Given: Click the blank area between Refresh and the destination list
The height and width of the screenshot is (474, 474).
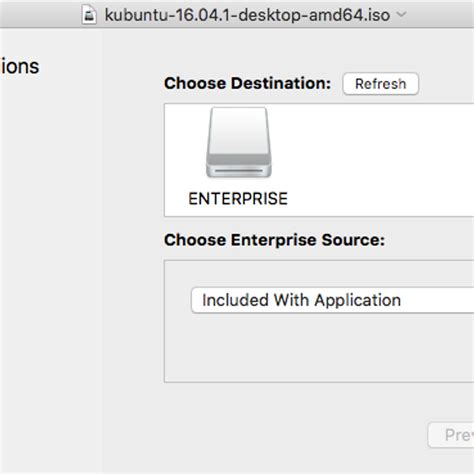Looking at the screenshot, I should coord(380,99).
